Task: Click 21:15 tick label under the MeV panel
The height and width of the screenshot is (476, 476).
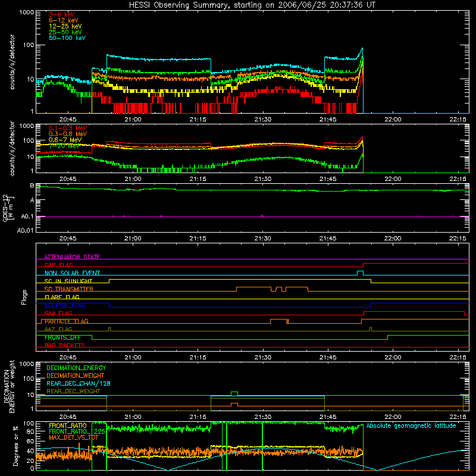Action: [198, 178]
